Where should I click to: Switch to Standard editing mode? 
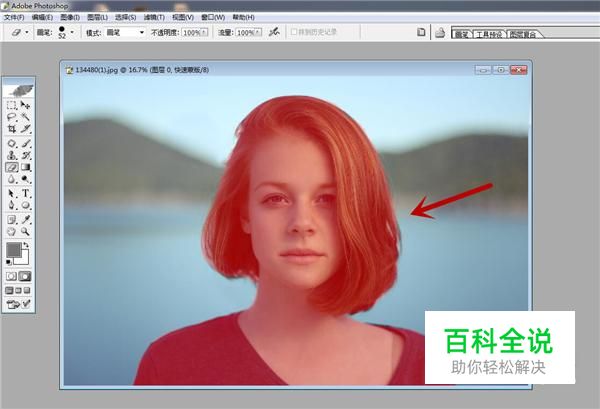click(11, 276)
